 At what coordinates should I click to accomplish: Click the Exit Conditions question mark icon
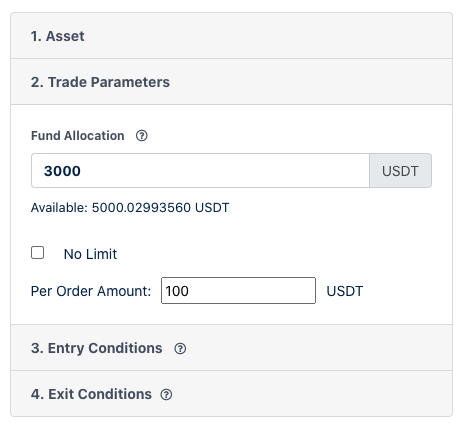coord(166,394)
